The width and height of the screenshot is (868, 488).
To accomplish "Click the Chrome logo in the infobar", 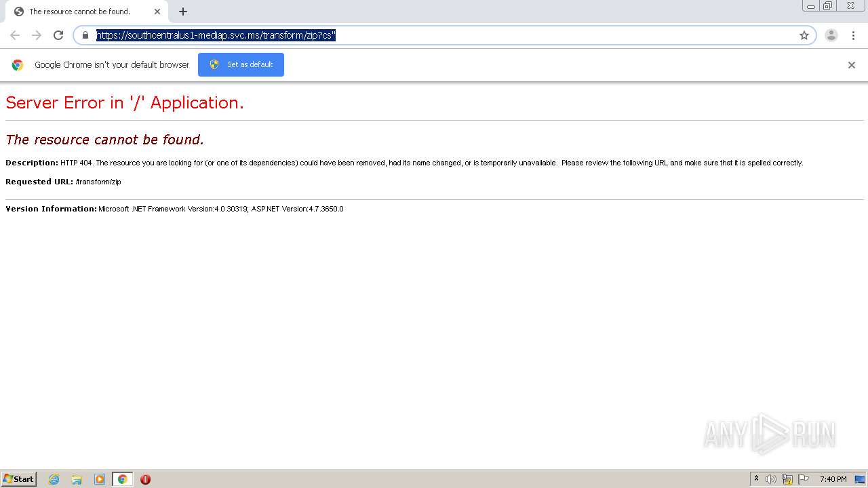I will pyautogui.click(x=18, y=65).
